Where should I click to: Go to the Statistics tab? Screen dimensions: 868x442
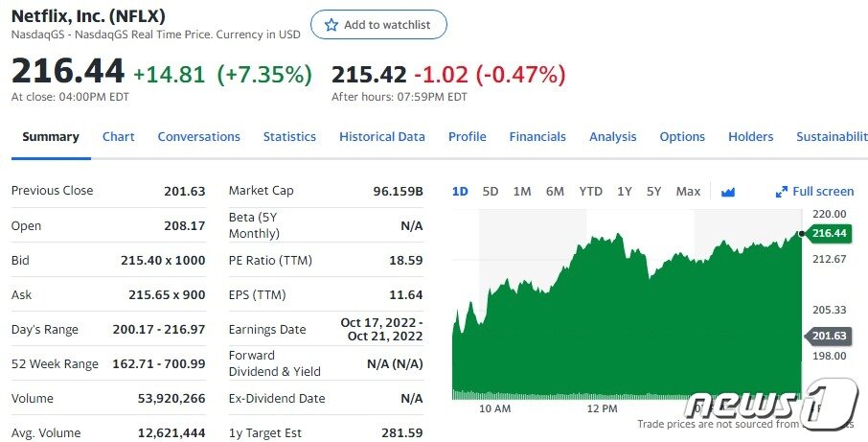289,137
